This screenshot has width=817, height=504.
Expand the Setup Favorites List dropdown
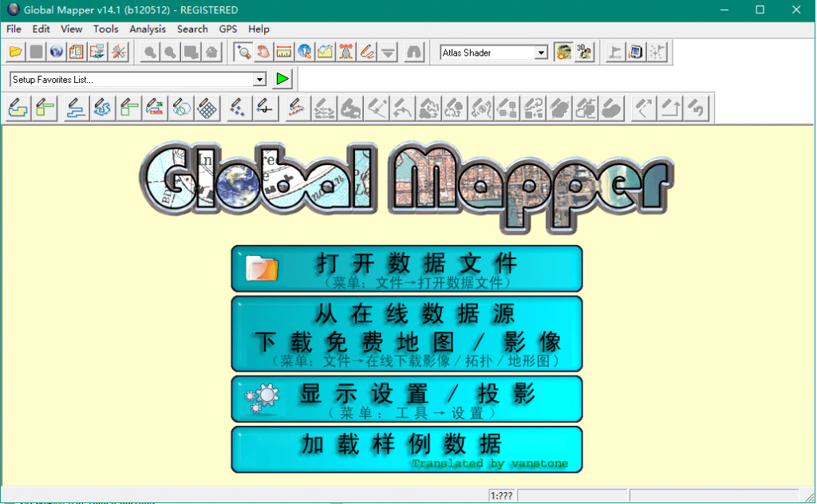259,80
